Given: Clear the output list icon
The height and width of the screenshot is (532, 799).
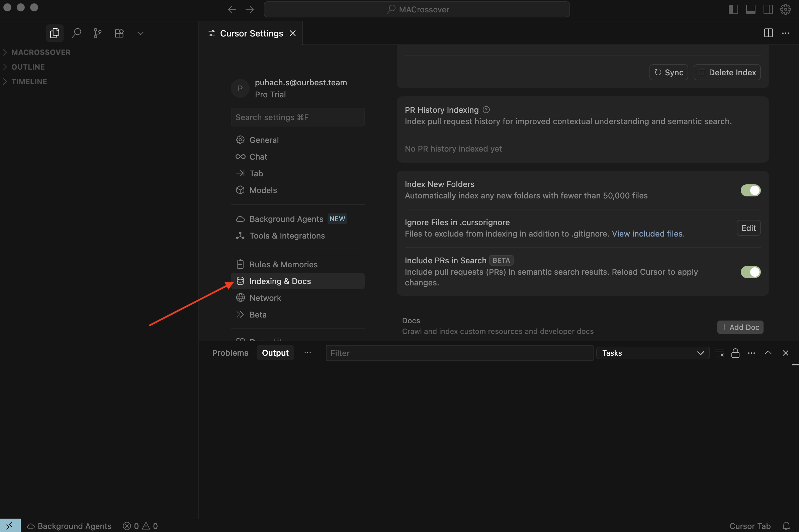Looking at the screenshot, I should [x=719, y=353].
